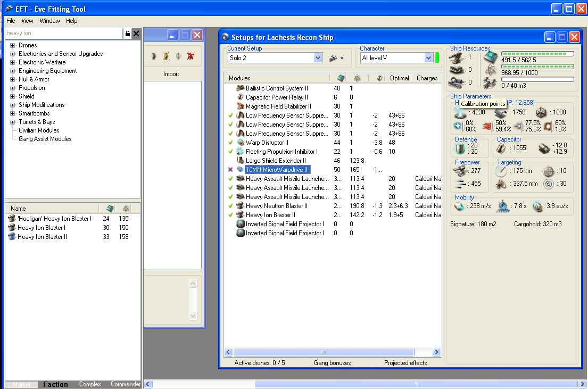Toggle the first Heavy Assault Missile Launcher checkmark
This screenshot has width=588, height=389.
coord(230,179)
